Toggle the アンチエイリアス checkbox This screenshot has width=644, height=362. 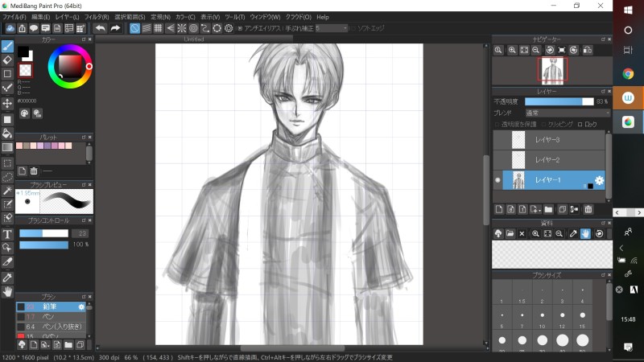tap(240, 28)
